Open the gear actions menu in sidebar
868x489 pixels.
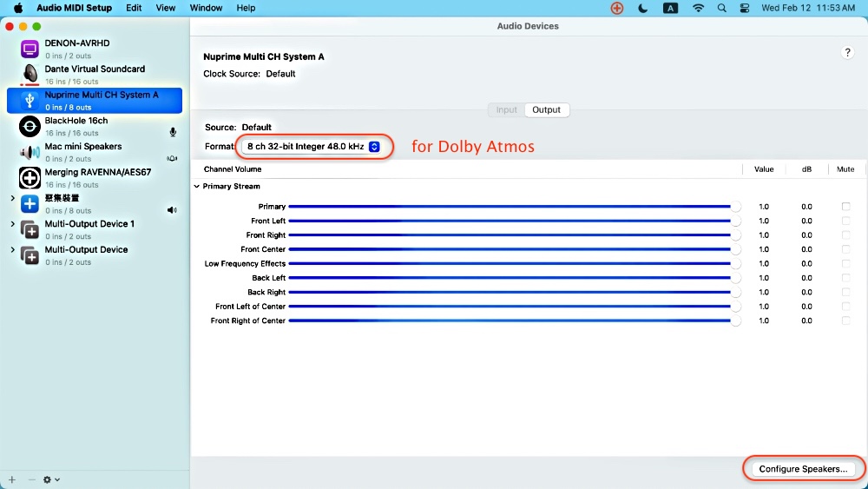coord(51,479)
